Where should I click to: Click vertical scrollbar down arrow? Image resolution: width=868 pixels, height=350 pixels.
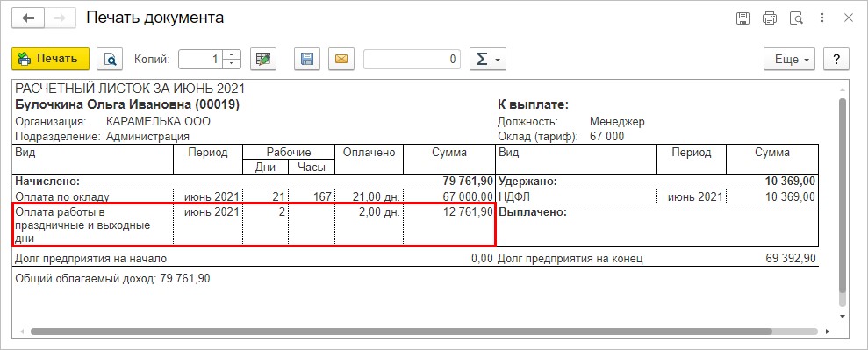[x=843, y=317]
